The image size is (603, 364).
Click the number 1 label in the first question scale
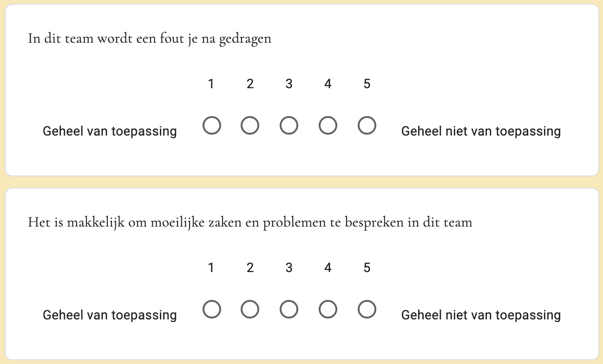coord(211,84)
